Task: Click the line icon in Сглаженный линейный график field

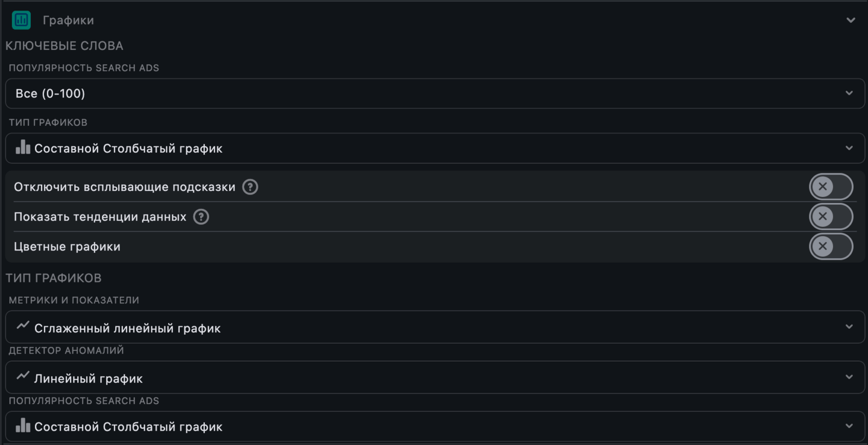Action: click(x=23, y=326)
